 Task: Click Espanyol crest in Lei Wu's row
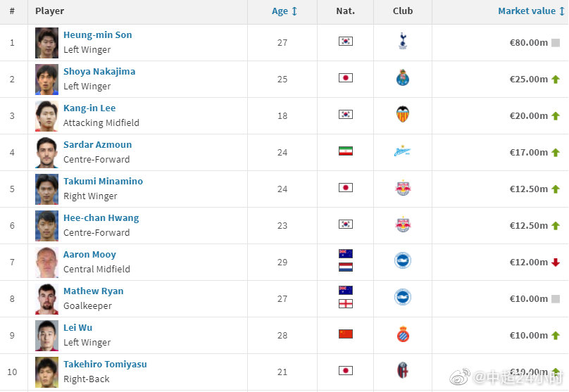(403, 334)
